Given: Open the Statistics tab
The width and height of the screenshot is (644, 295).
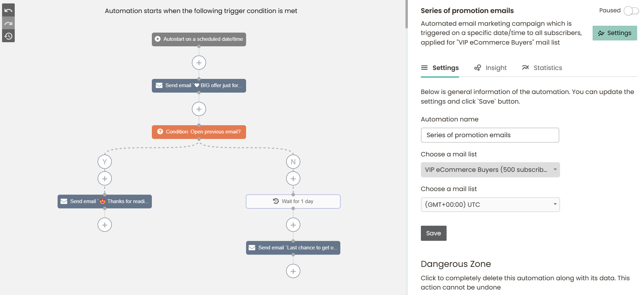Looking at the screenshot, I should [x=542, y=68].
